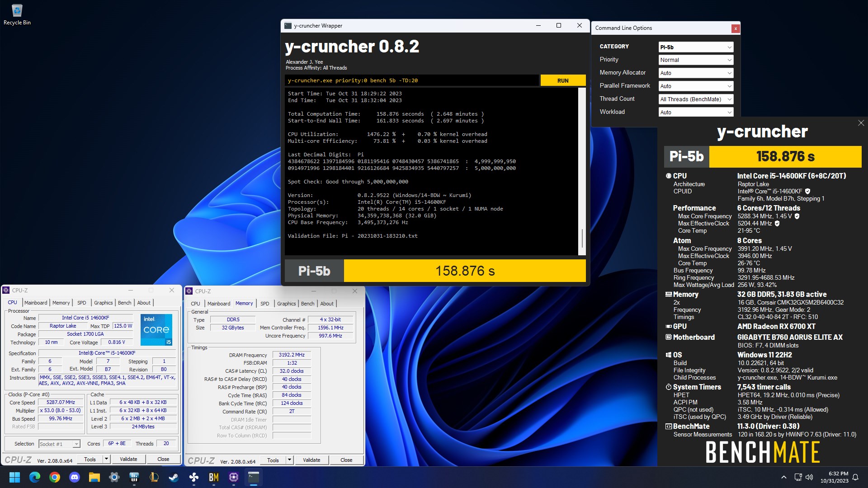Launch Microsoft Edge from the taskbar
This screenshot has width=868, height=488.
point(35,477)
